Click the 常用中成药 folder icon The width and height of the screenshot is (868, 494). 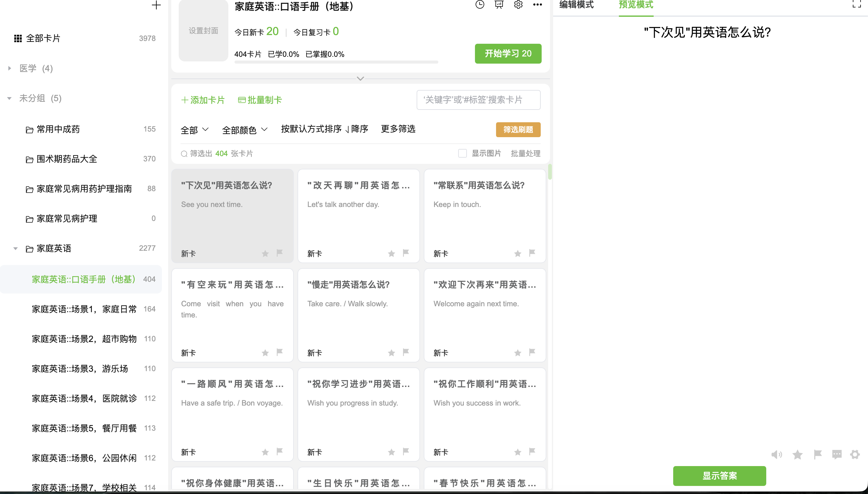pyautogui.click(x=29, y=130)
